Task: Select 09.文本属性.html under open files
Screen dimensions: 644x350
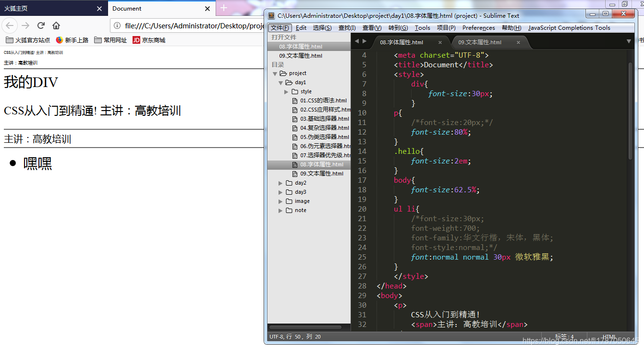Action: tap(309, 56)
